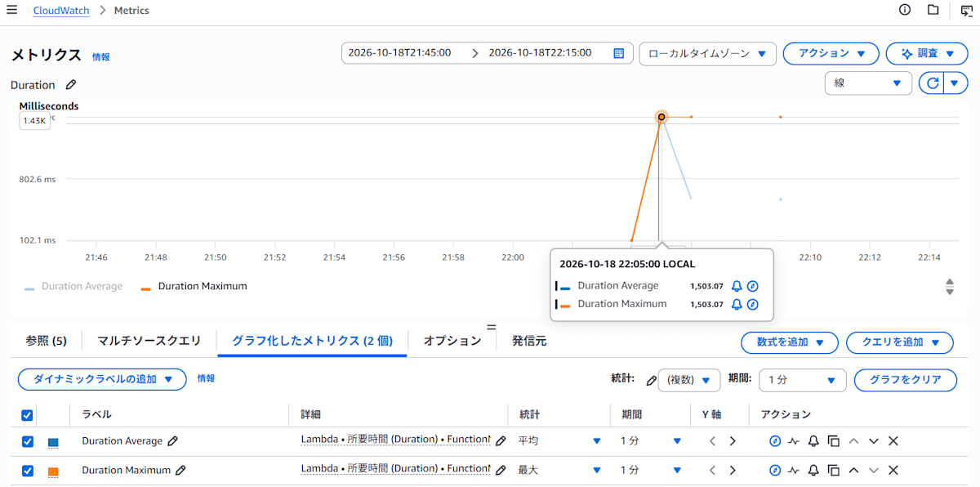980x487 pixels.
Task: Switch to the 参照 (5) tab
Action: pyautogui.click(x=47, y=341)
